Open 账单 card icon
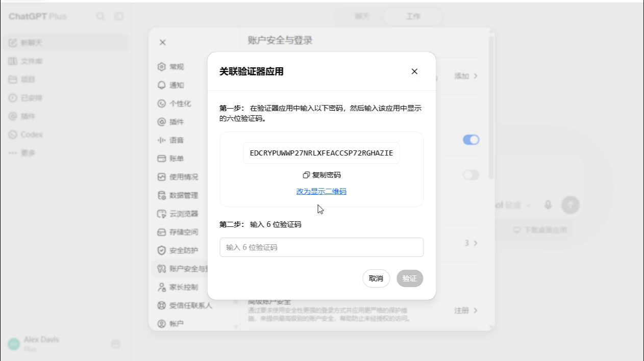This screenshot has height=361, width=644. pos(162,159)
